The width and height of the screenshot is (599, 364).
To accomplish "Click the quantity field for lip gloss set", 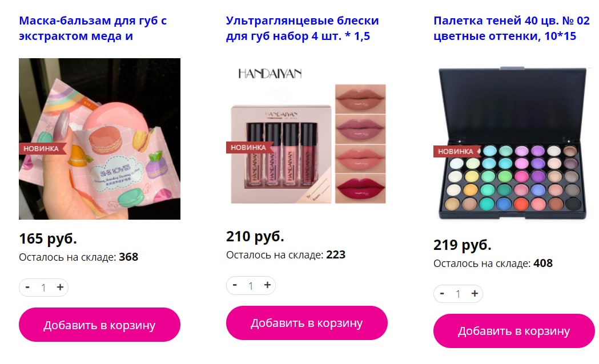I will tap(251, 286).
